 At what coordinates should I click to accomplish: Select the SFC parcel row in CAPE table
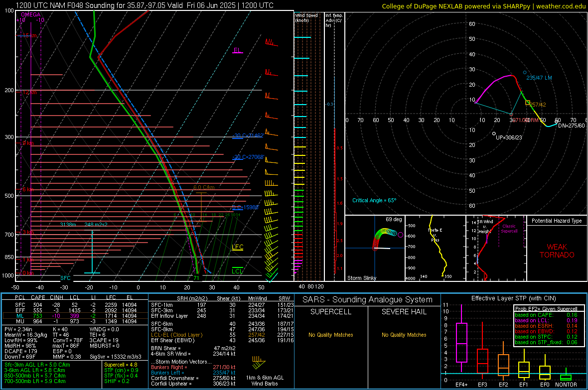75,305
